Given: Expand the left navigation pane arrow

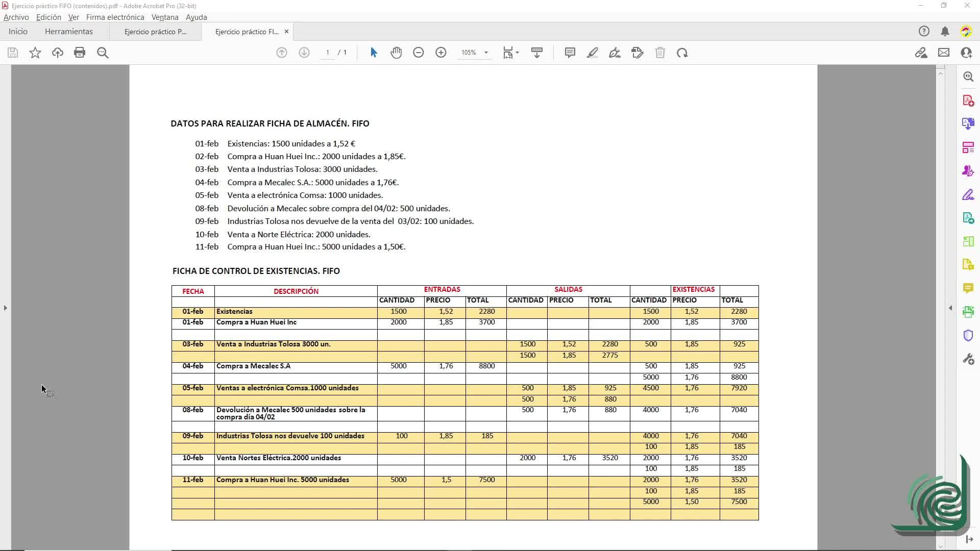Looking at the screenshot, I should (x=6, y=308).
